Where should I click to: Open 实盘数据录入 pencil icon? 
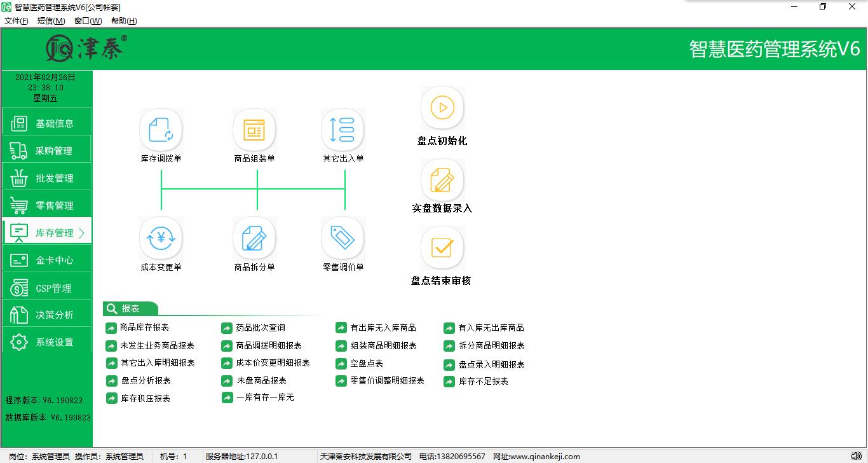[x=442, y=180]
